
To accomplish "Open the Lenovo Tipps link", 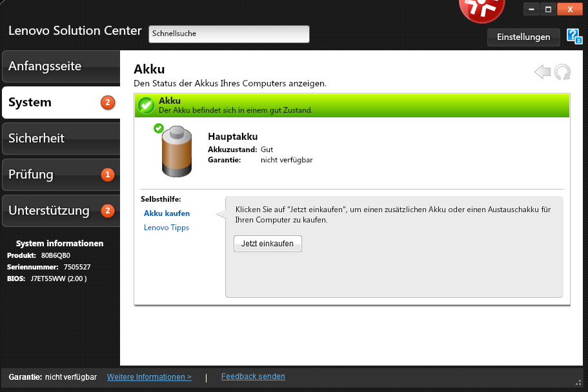I will 167,228.
